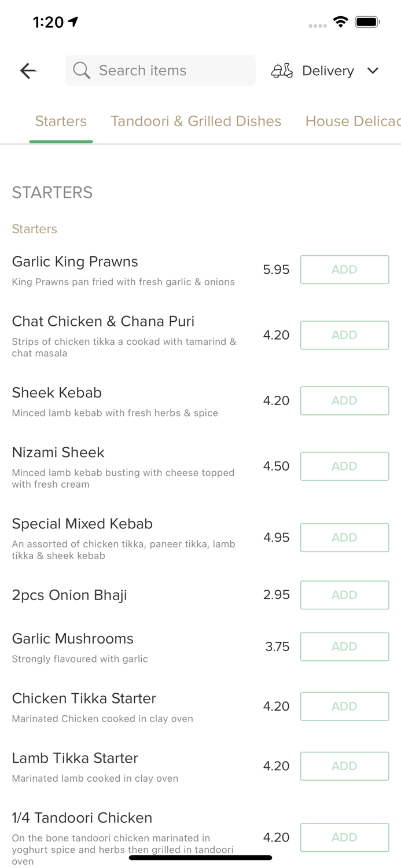Tap the back arrow icon
401x868 pixels.
[x=28, y=71]
